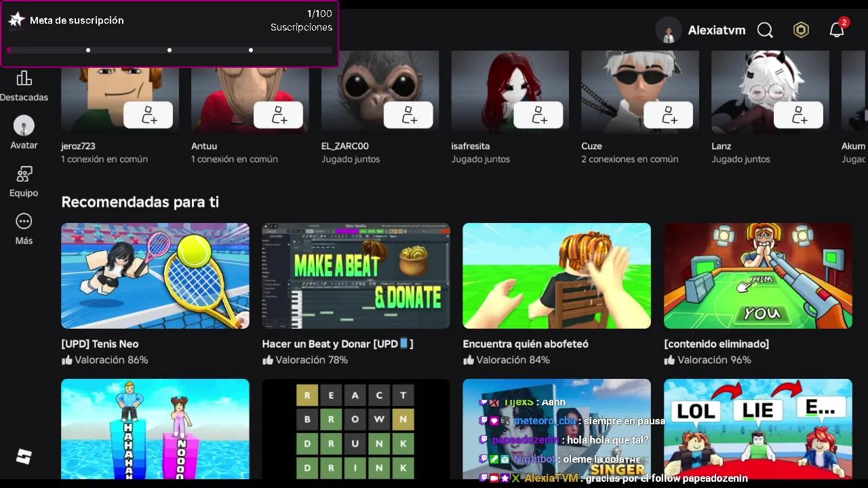Click the Meta de suscripción star icon
868x488 pixels.
[x=16, y=20]
